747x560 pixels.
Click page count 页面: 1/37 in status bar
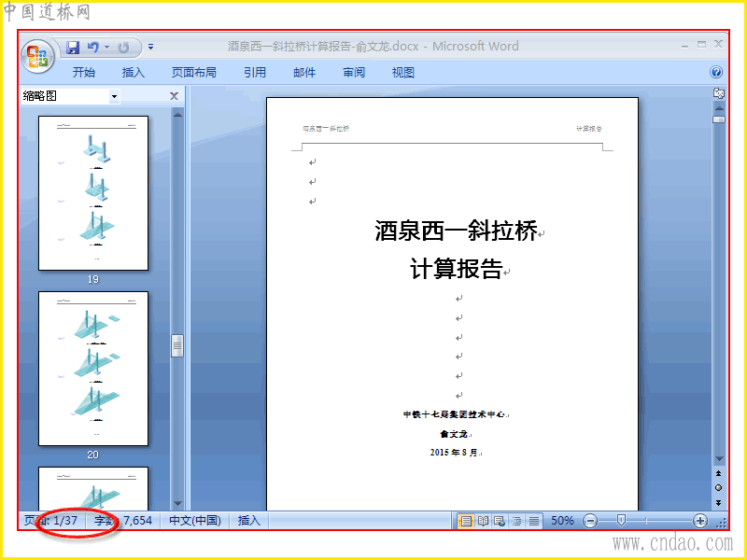pyautogui.click(x=51, y=521)
